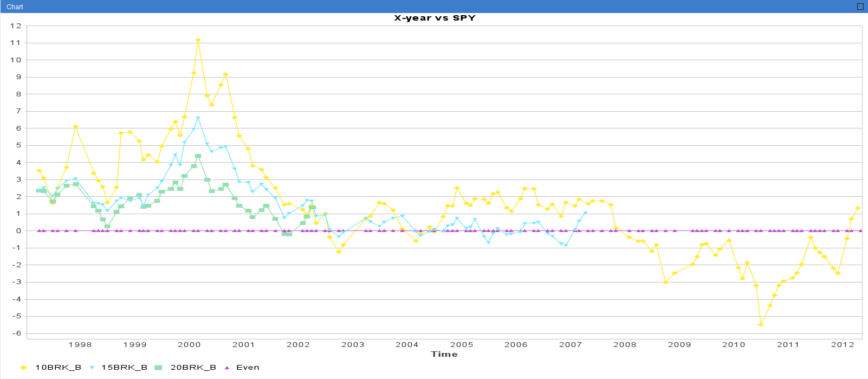
Task: Click the 2006 x-axis tick label
Action: 516,344
